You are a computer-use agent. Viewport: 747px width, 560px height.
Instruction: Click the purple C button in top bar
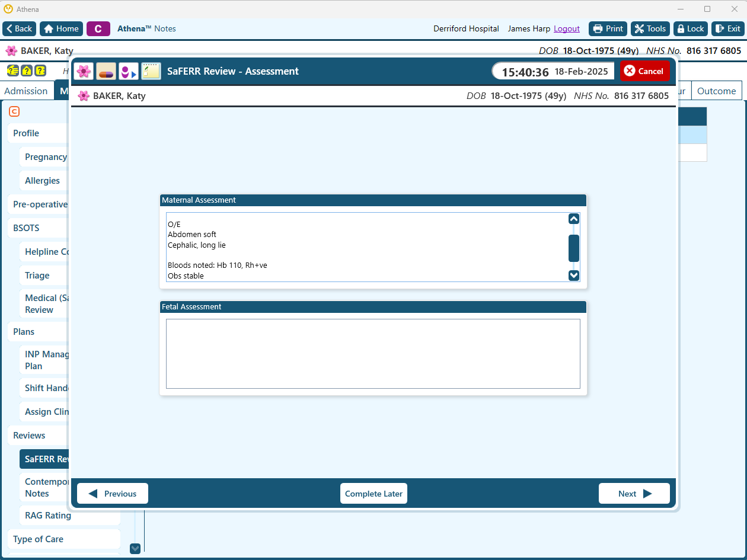click(x=98, y=28)
